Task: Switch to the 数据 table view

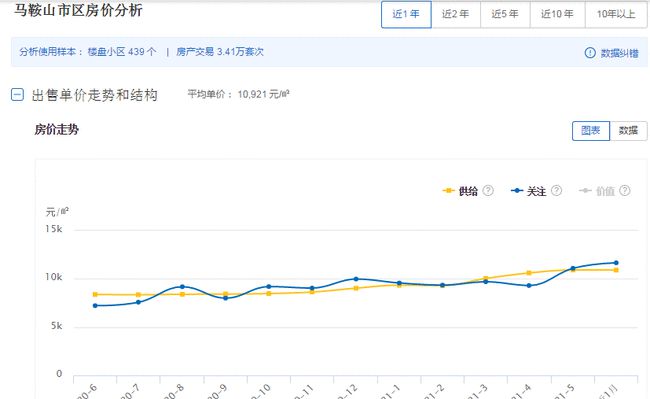Action: pos(628,131)
